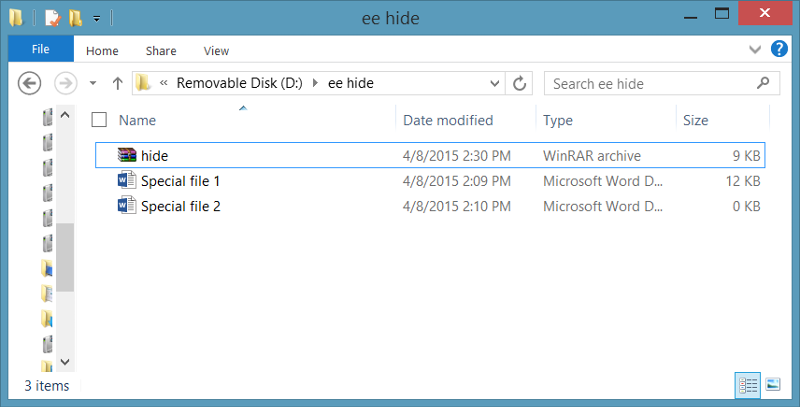Toggle the select all items checkbox
The width and height of the screenshot is (800, 407).
click(x=99, y=120)
